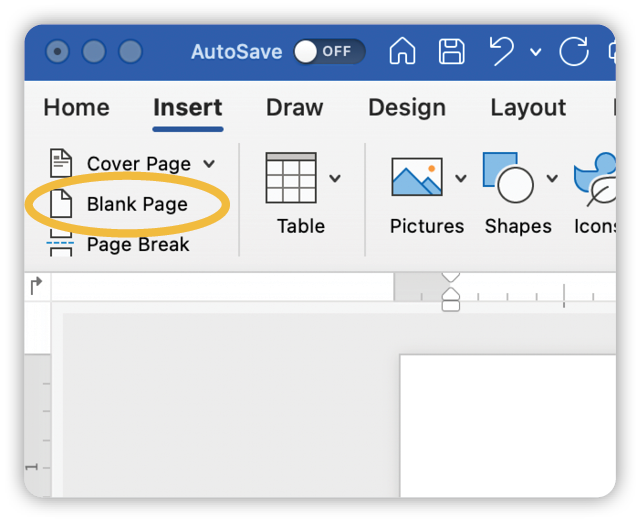Screen dimensions: 640x522
Task: Click the left indent box on ruler
Action: pos(451,306)
